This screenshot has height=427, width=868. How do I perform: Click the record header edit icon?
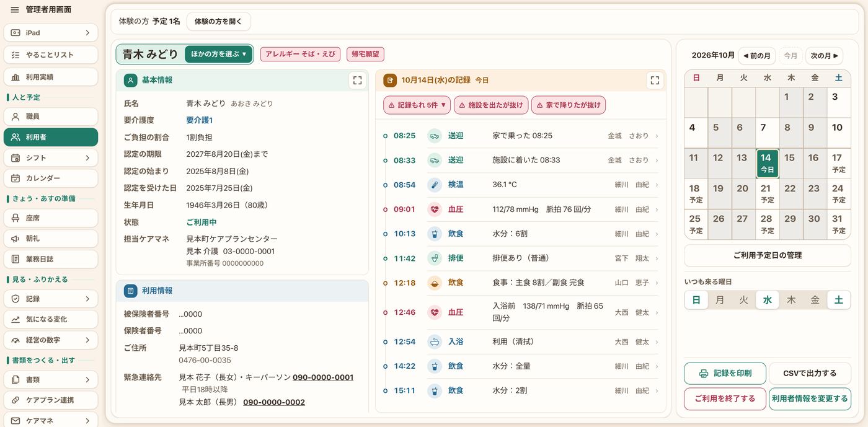point(390,80)
